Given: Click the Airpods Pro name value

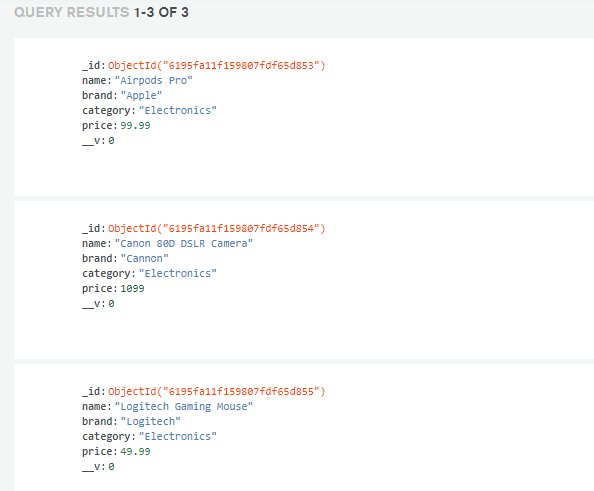Looking at the screenshot, I should (x=153, y=81).
